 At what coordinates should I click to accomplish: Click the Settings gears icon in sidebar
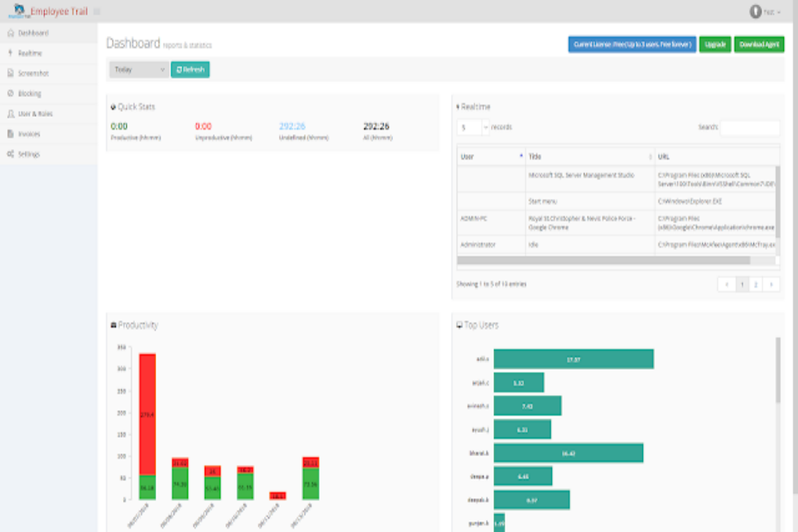(11, 154)
